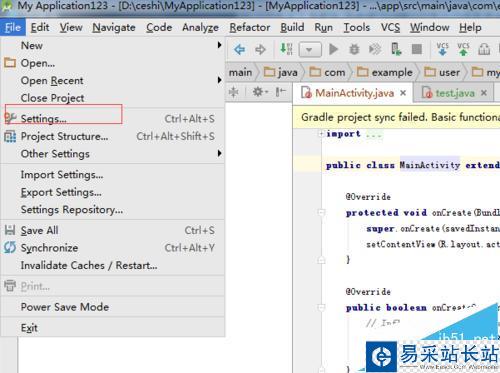Open the run configuration dropdown

(310, 50)
